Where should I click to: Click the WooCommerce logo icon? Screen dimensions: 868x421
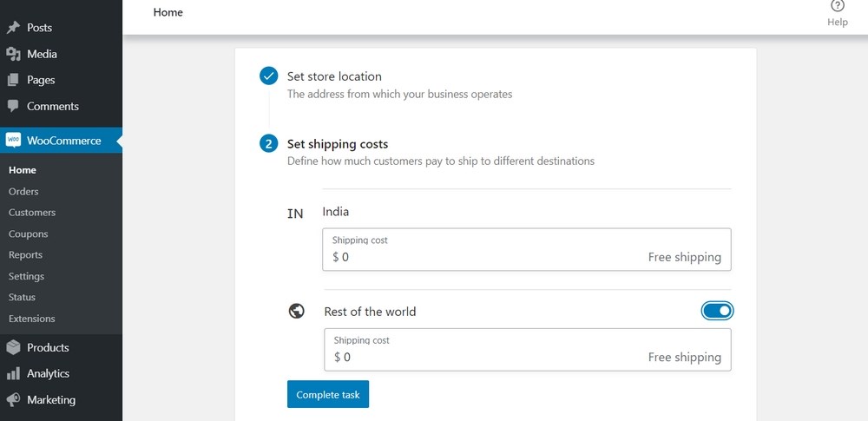(x=13, y=141)
